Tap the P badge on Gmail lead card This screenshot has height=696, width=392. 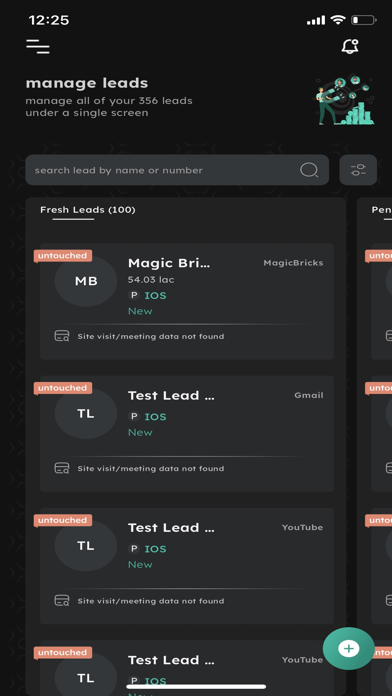(x=134, y=416)
